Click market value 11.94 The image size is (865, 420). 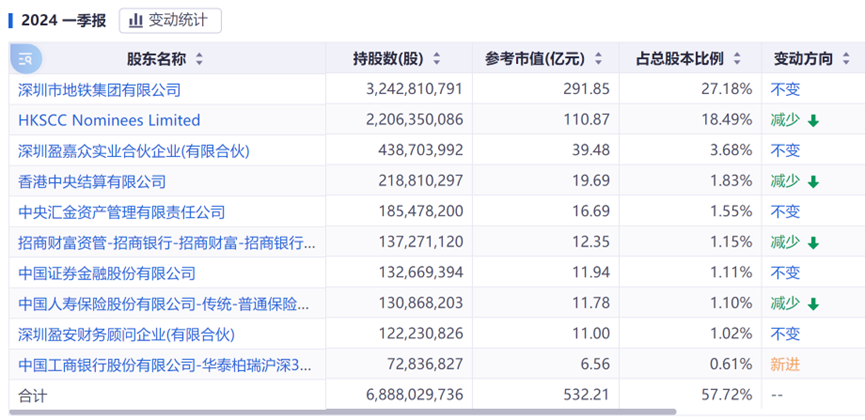(x=591, y=273)
